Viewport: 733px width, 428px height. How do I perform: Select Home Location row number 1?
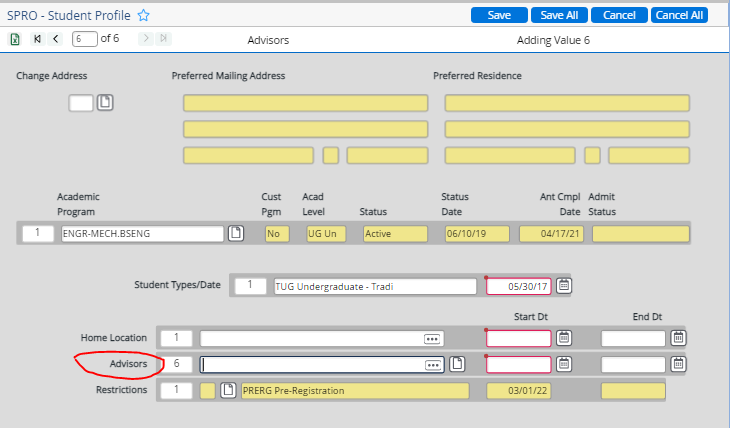pos(177,338)
